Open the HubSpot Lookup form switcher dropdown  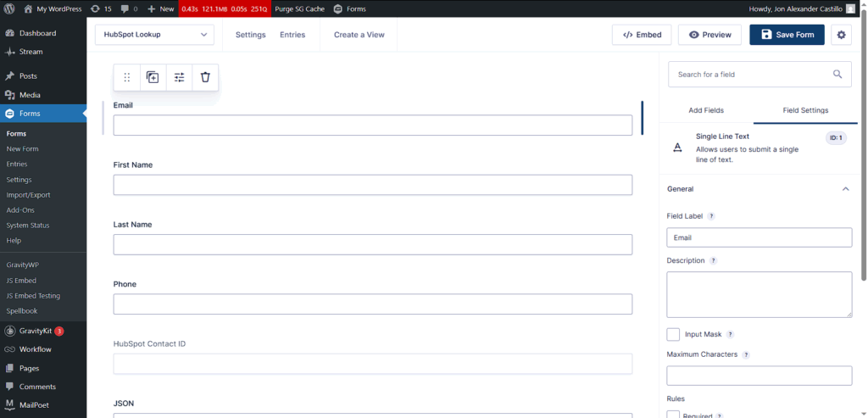[x=153, y=35]
